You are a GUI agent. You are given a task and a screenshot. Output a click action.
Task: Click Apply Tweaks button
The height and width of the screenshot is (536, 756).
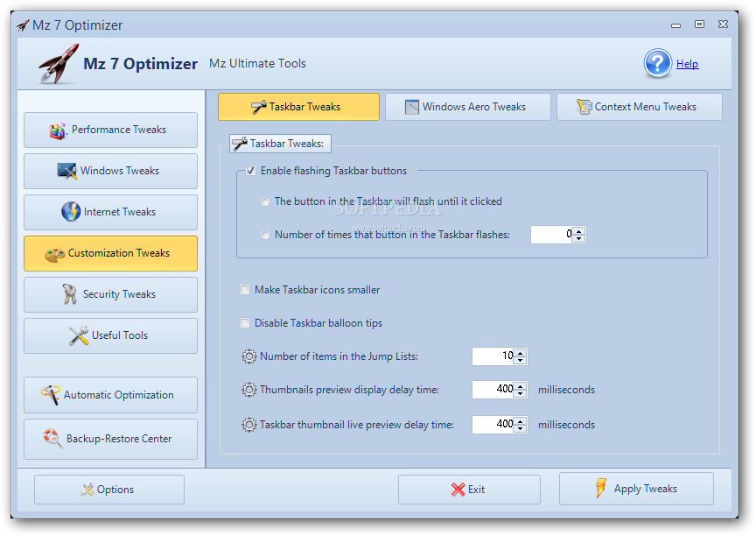(636, 489)
